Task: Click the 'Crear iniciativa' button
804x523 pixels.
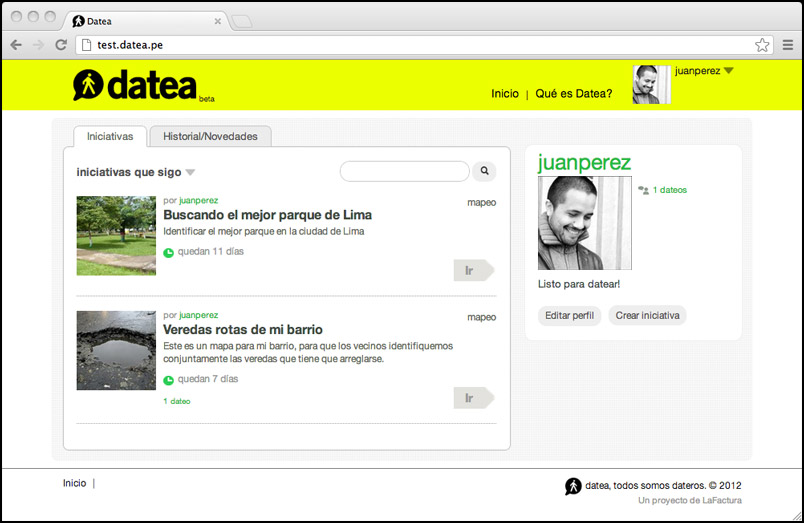Action: [647, 315]
